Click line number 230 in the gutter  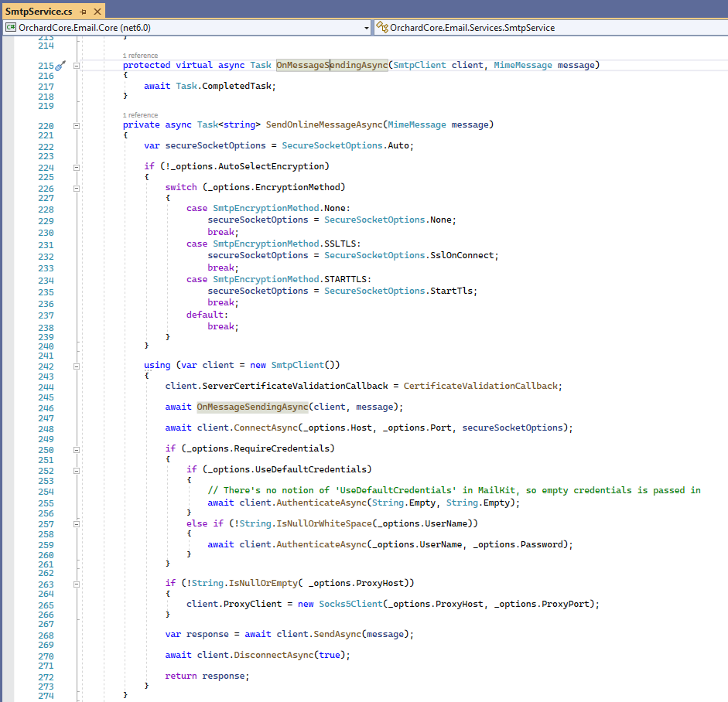[x=46, y=233]
